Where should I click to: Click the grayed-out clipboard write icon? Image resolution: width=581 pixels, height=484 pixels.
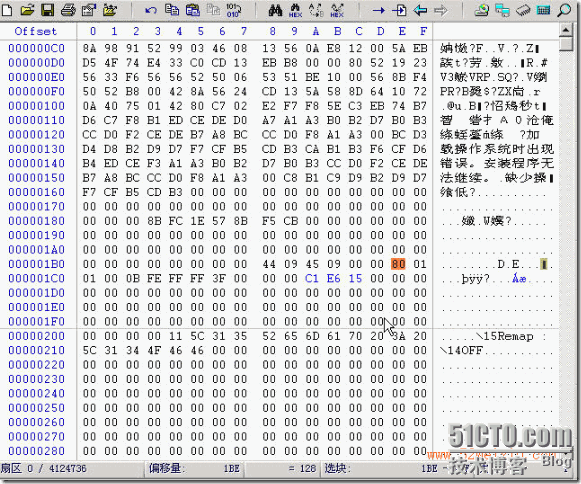(x=213, y=10)
